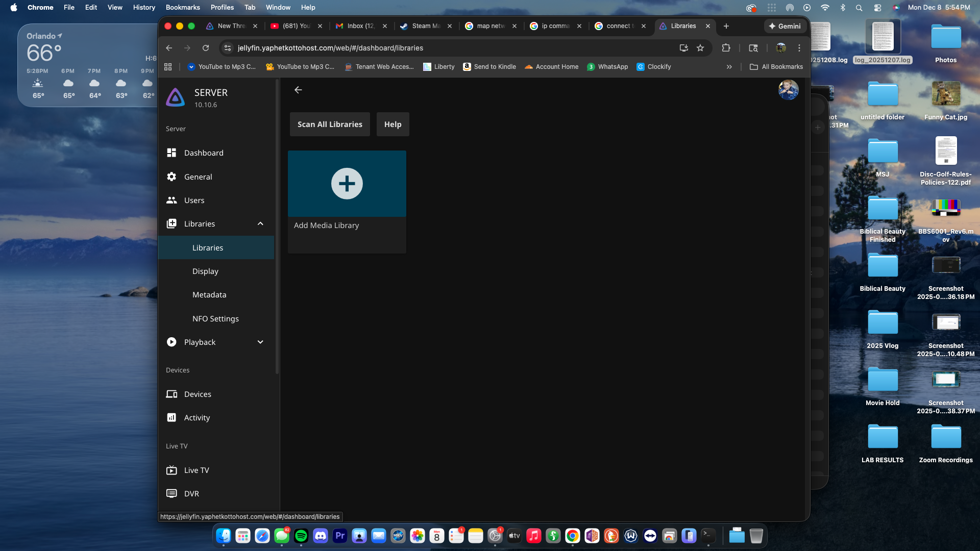
Task: Click the Help button
Action: pos(393,124)
